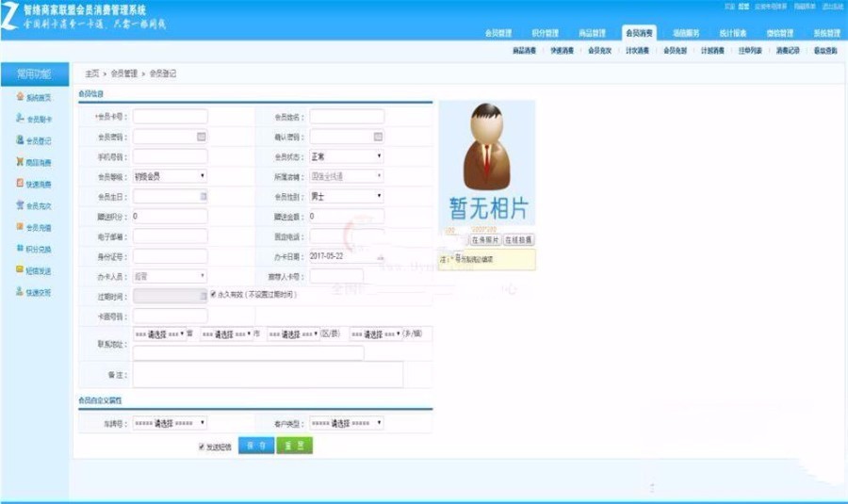Click the 系统首页 home icon in sidebar
Image resolution: width=848 pixels, height=504 pixels.
coord(20,97)
